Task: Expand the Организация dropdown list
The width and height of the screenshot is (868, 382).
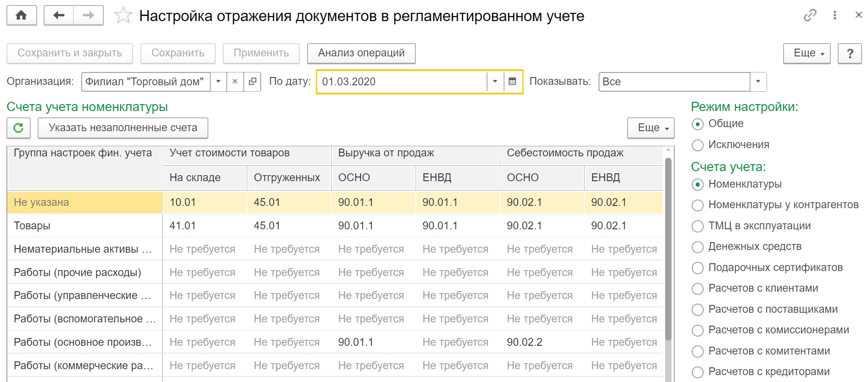Action: click(x=218, y=82)
